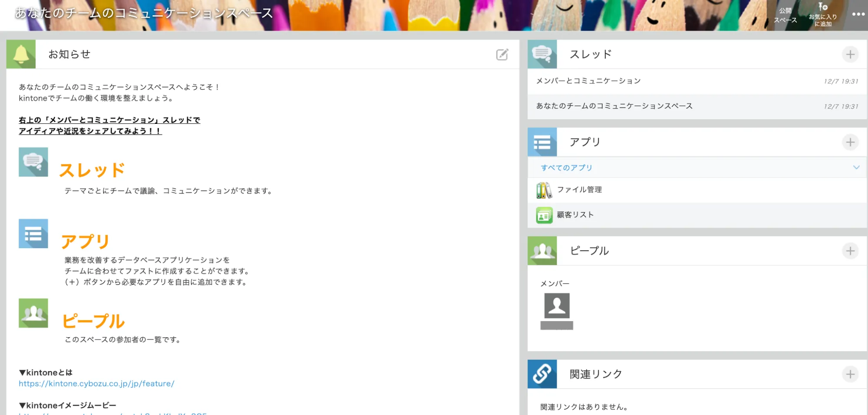This screenshot has width=868, height=415.
Task: Click the thread speech bubble header icon
Action: [542, 54]
